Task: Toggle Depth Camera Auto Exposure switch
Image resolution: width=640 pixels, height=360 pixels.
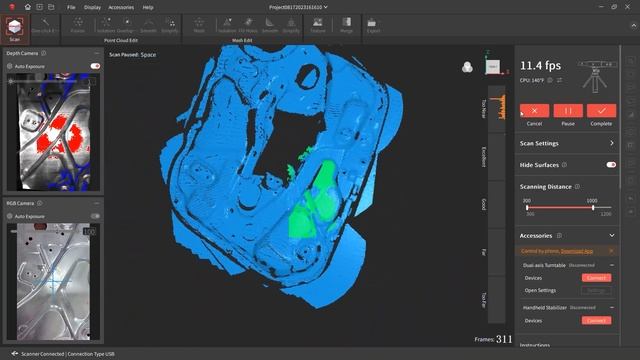Action: [95, 66]
